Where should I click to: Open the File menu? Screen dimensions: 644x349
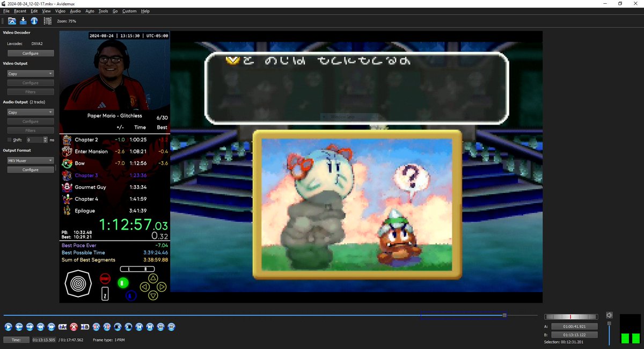pyautogui.click(x=6, y=11)
